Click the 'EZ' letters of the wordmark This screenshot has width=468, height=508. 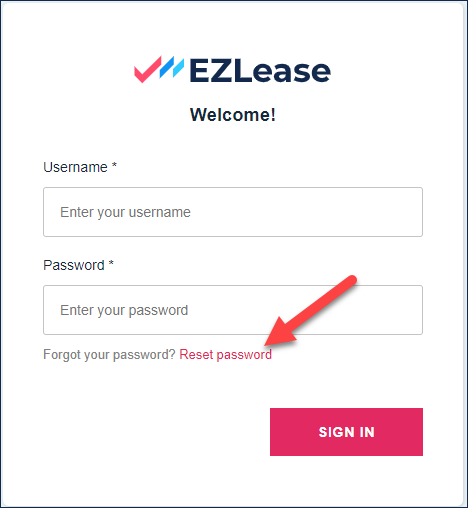coord(211,70)
